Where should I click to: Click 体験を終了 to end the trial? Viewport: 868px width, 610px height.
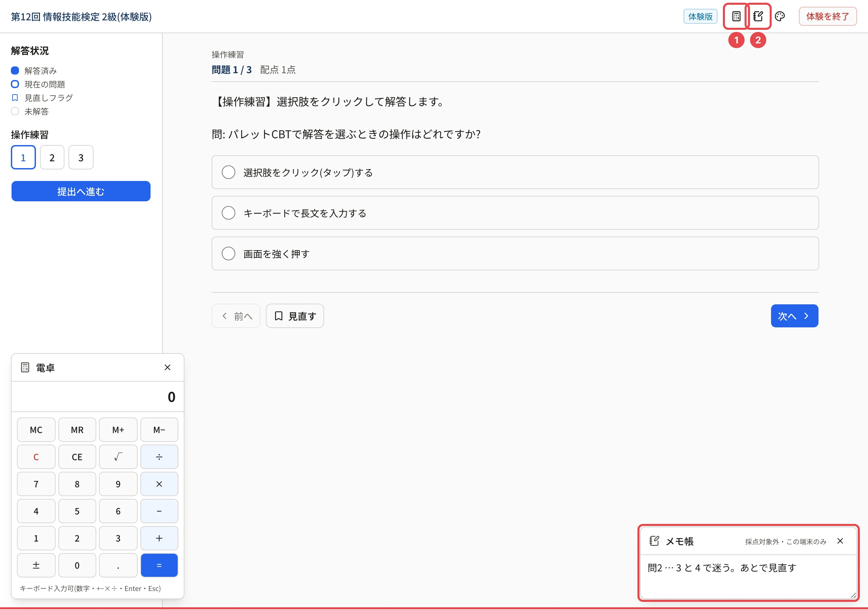828,16
